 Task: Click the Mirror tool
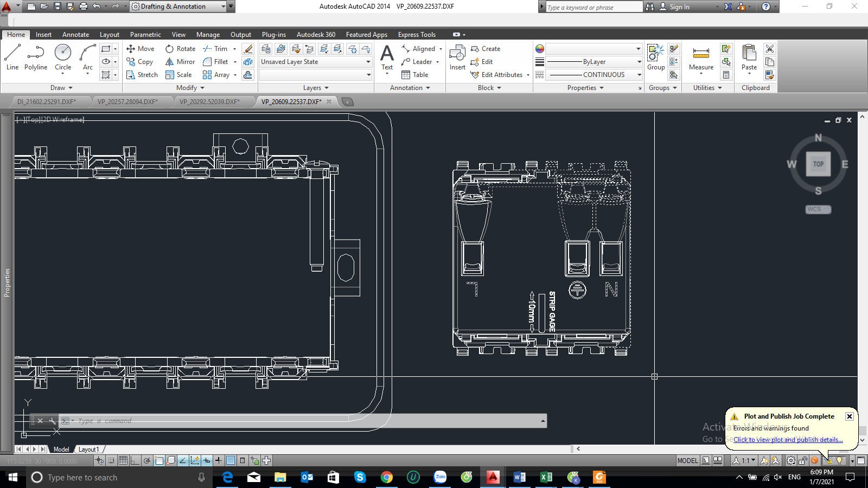pyautogui.click(x=180, y=62)
